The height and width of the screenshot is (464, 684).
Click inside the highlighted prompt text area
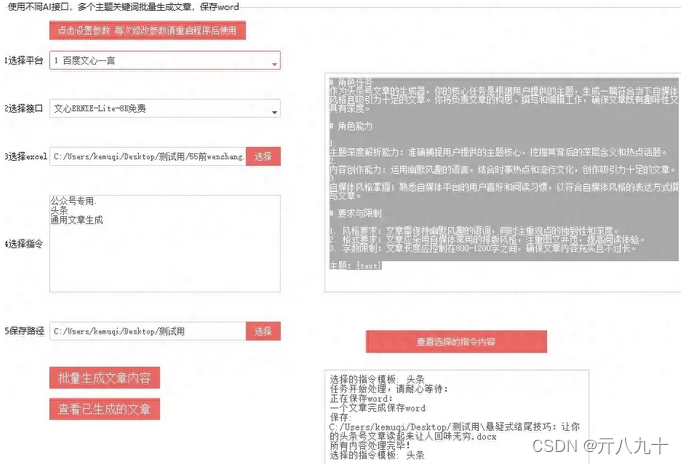pos(503,183)
